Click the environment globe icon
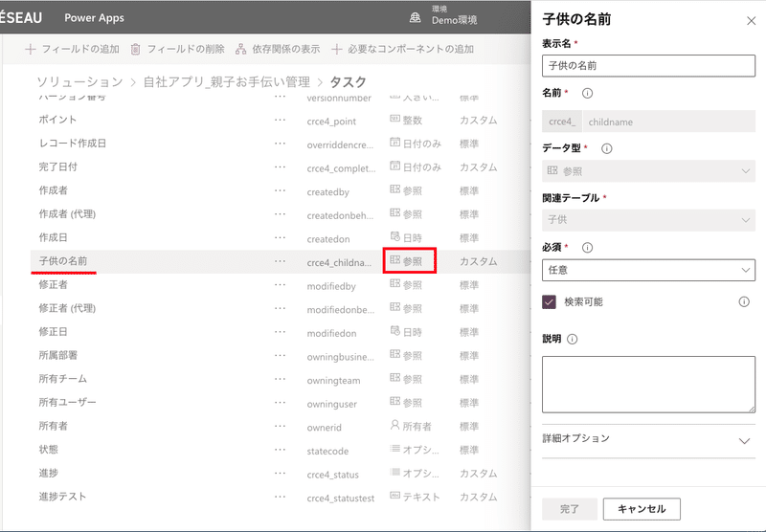The height and width of the screenshot is (532, 766). (415, 17)
